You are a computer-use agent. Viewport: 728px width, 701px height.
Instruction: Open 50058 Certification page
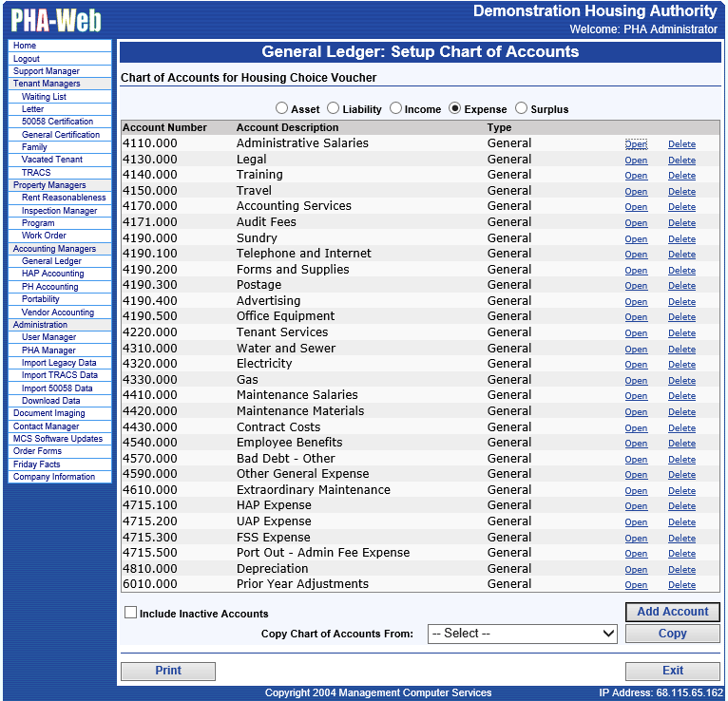(x=60, y=122)
